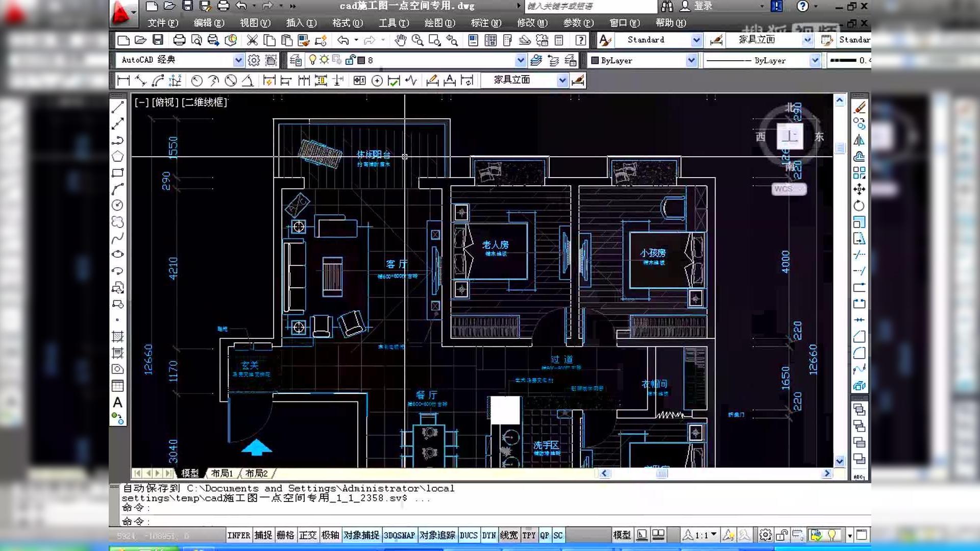Select the Mirror modify tool
This screenshot has width=980, height=551.
[x=860, y=140]
